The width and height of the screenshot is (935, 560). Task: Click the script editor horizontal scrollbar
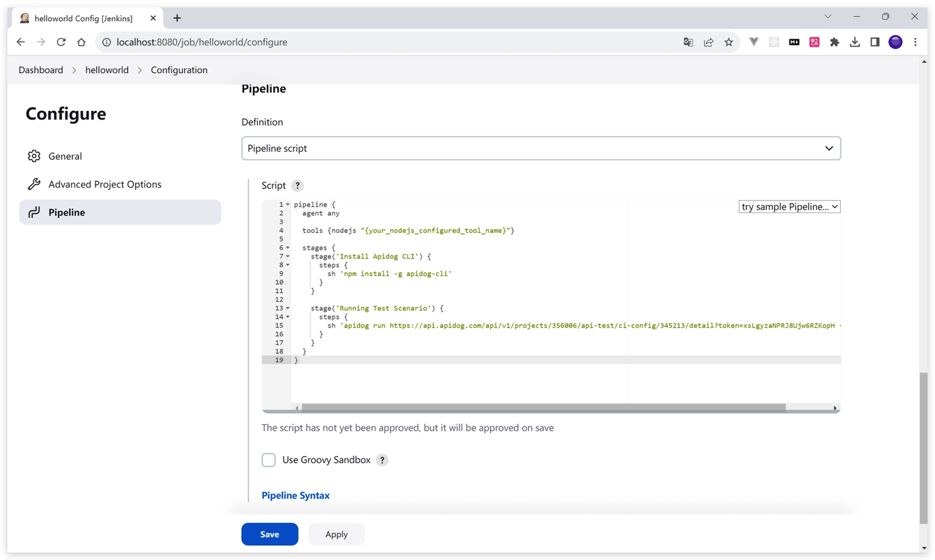[x=543, y=407]
